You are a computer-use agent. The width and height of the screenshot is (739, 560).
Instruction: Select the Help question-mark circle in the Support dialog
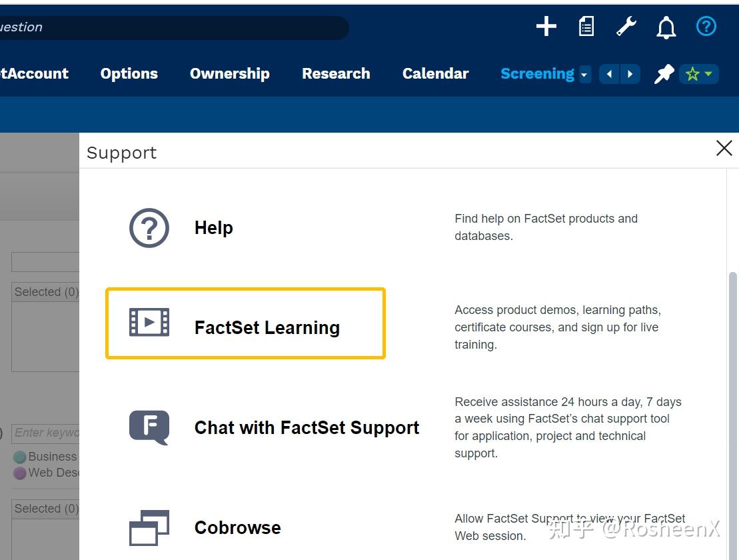148,227
